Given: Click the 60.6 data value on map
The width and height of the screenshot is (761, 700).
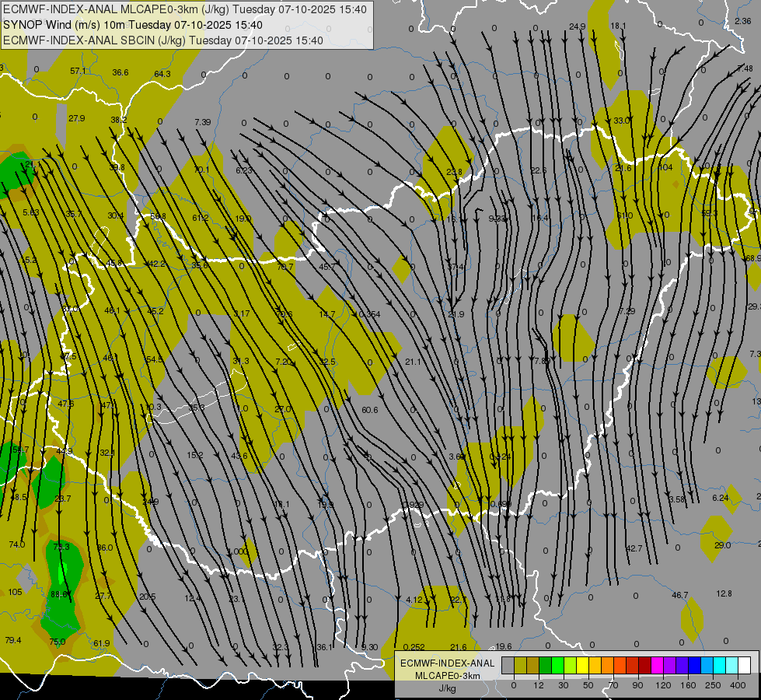Looking at the screenshot, I should pyautogui.click(x=370, y=410).
